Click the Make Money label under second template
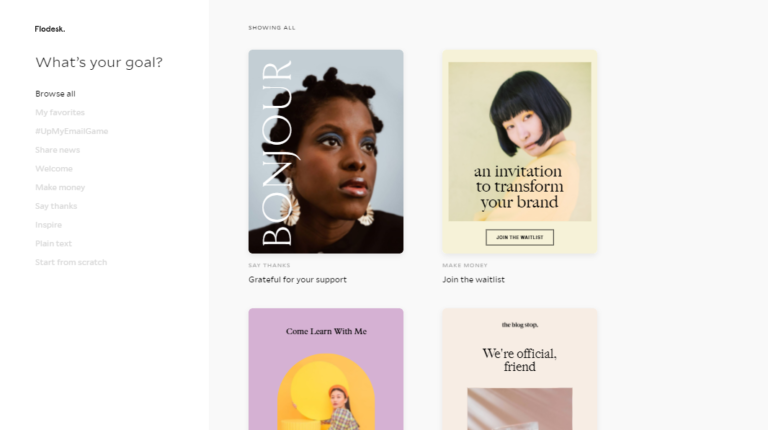This screenshot has width=768, height=430. [465, 265]
